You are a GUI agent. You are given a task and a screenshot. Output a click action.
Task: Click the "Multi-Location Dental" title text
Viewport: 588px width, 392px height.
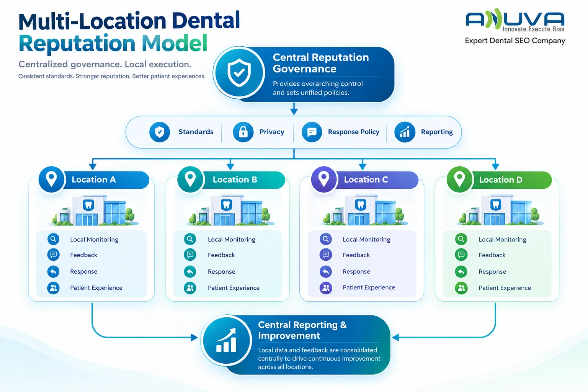[129, 21]
